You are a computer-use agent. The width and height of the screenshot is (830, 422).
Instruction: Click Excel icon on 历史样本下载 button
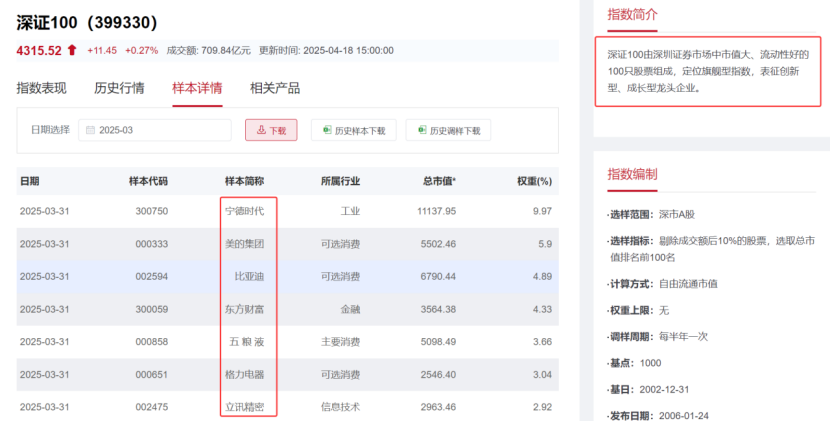coord(325,130)
